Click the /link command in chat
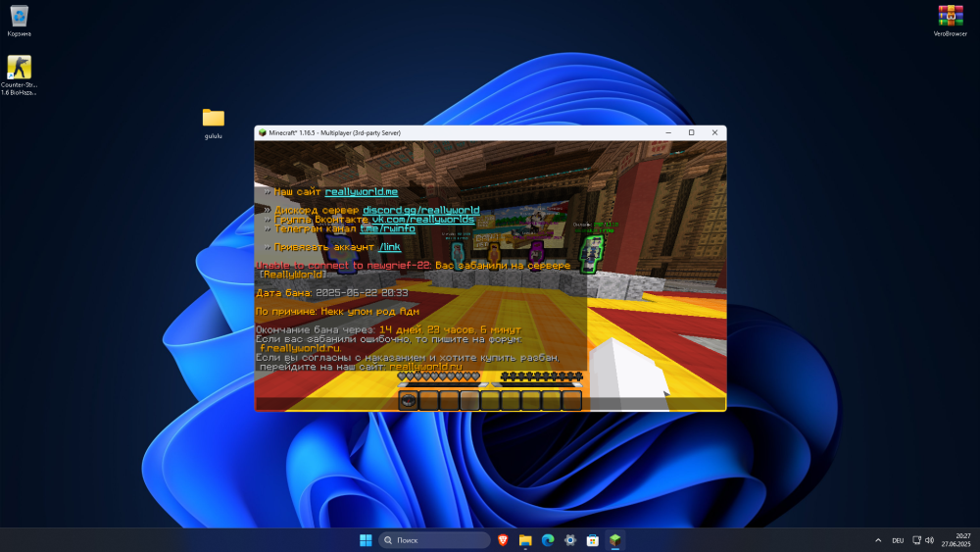 point(389,247)
